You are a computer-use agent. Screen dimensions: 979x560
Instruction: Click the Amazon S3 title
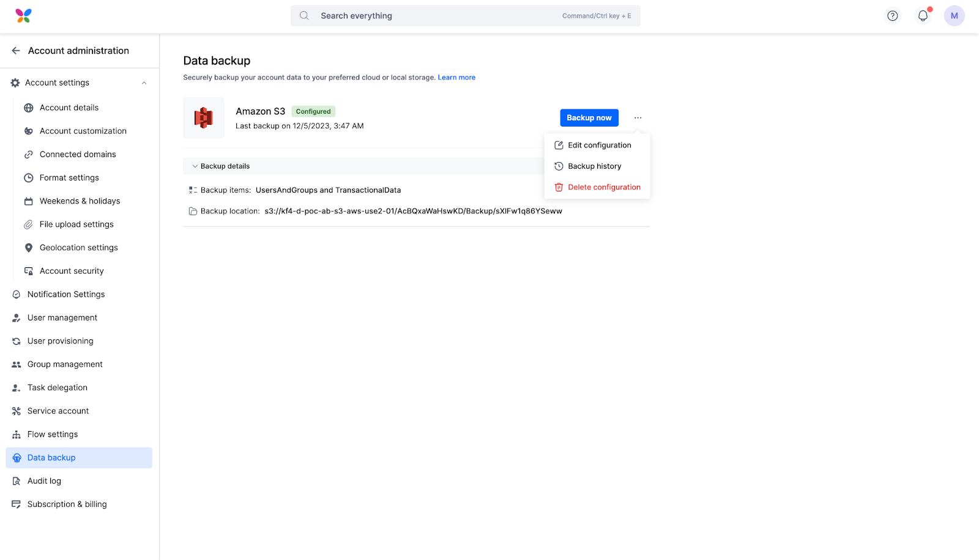coord(261,111)
